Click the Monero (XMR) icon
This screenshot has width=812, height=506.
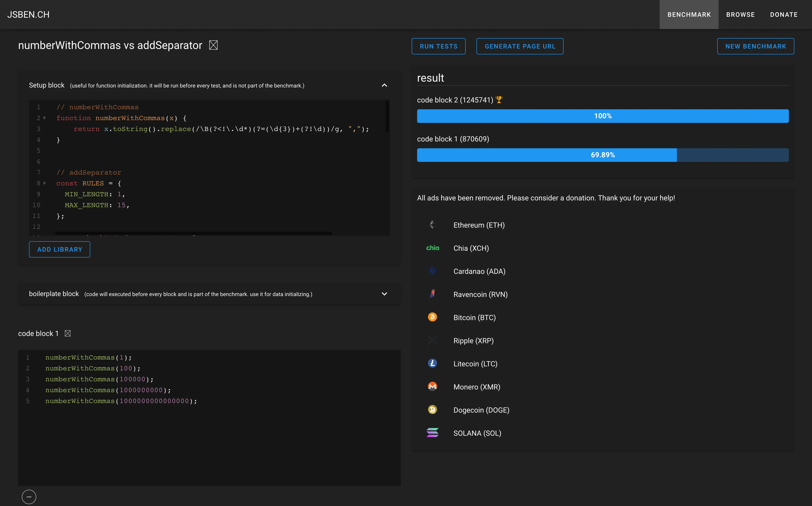pyautogui.click(x=432, y=386)
